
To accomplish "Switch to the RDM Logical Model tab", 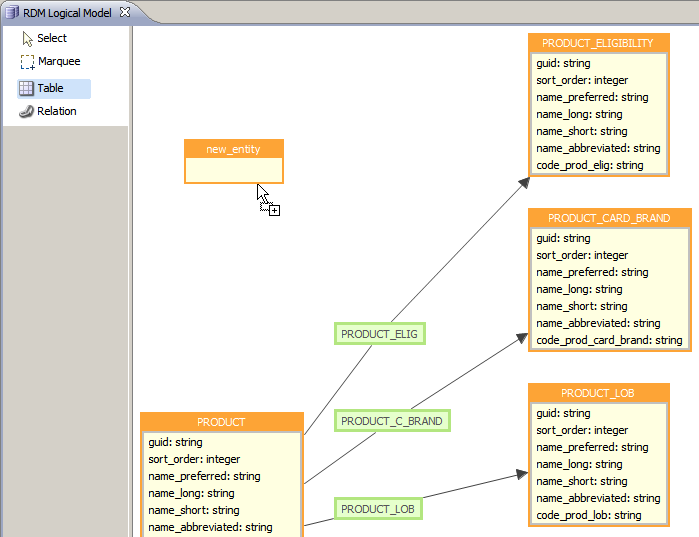I will tap(66, 13).
